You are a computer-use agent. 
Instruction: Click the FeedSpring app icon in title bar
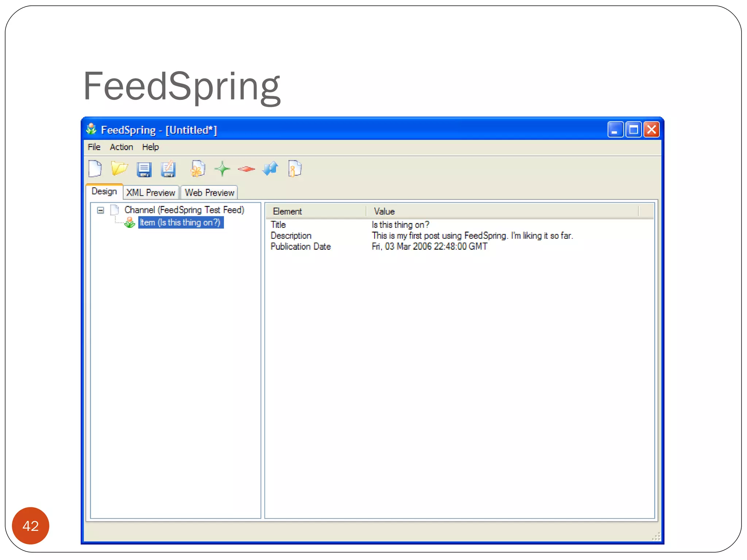point(91,129)
